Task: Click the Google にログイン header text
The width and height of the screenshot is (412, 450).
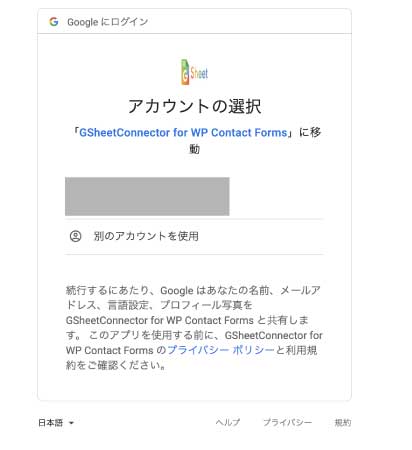Action: [108, 22]
